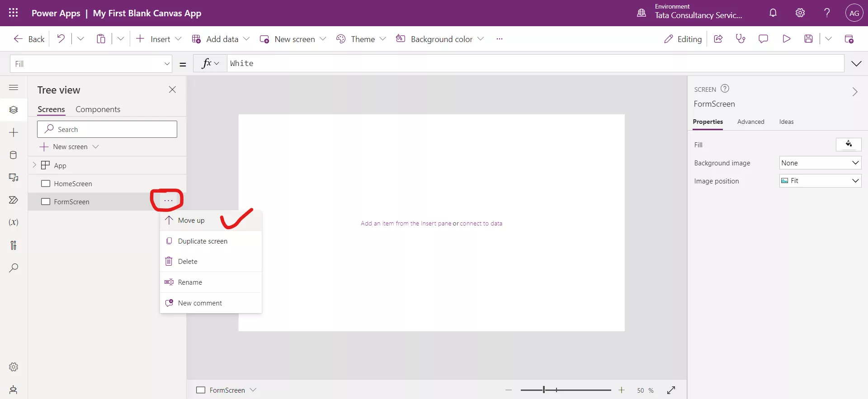Select Move up in context menu
This screenshot has height=399, width=868.
point(211,221)
